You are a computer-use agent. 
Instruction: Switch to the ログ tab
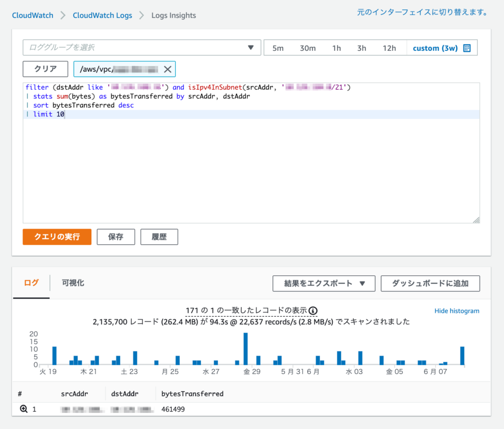pyautogui.click(x=31, y=283)
